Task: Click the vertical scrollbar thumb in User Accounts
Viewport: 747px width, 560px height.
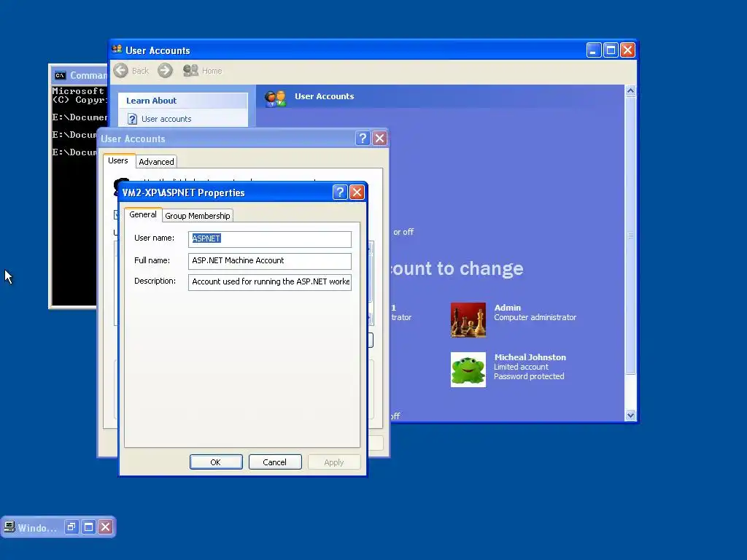Action: tap(630, 236)
